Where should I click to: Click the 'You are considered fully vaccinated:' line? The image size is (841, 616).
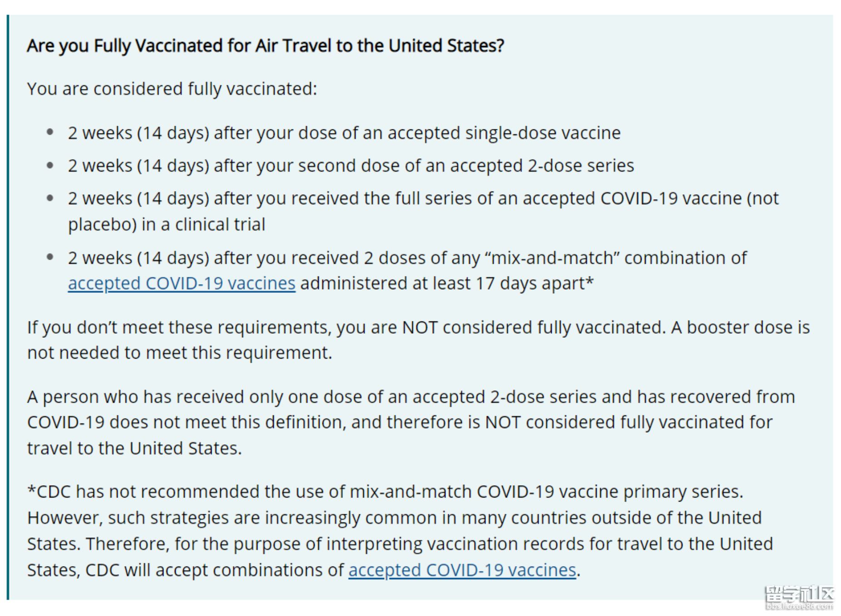[172, 89]
